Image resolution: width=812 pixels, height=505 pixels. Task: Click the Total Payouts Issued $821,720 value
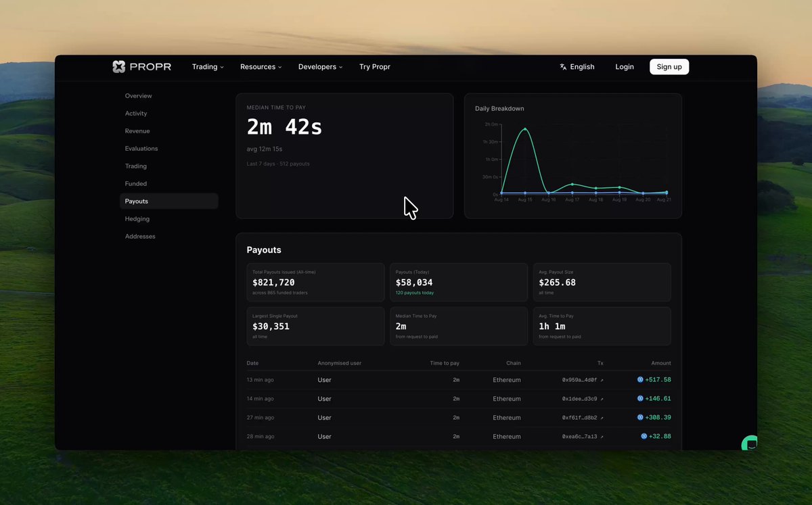point(273,283)
